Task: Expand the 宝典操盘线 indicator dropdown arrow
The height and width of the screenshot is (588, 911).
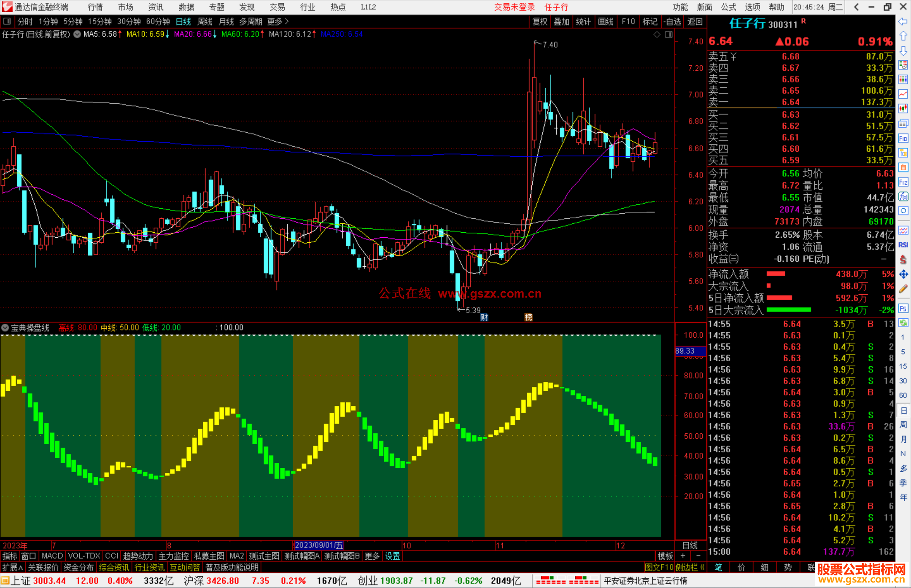Action: coord(5,328)
